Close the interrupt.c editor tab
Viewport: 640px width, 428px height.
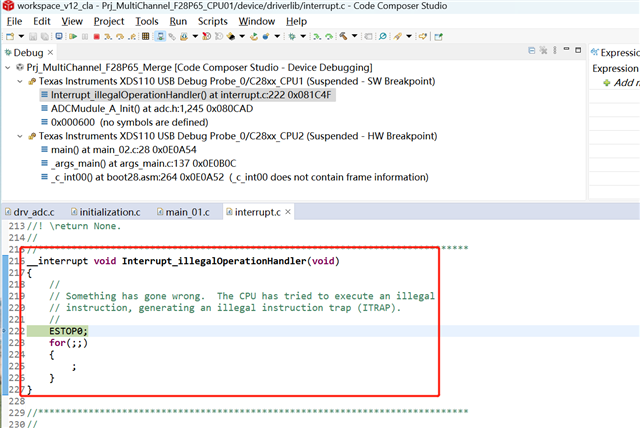288,212
